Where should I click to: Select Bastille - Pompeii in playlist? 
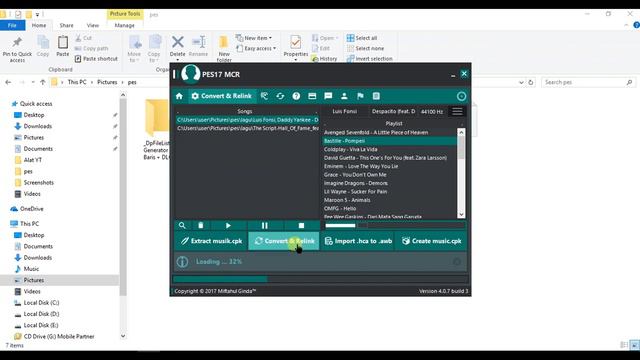389,141
